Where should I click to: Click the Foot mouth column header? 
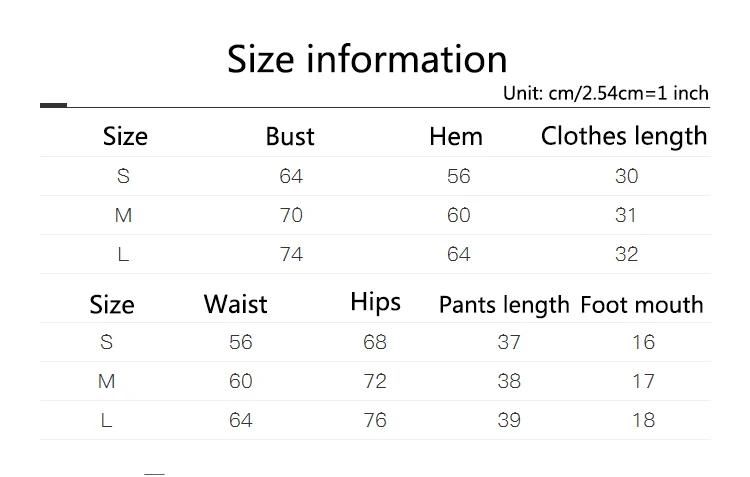pyautogui.click(x=642, y=305)
